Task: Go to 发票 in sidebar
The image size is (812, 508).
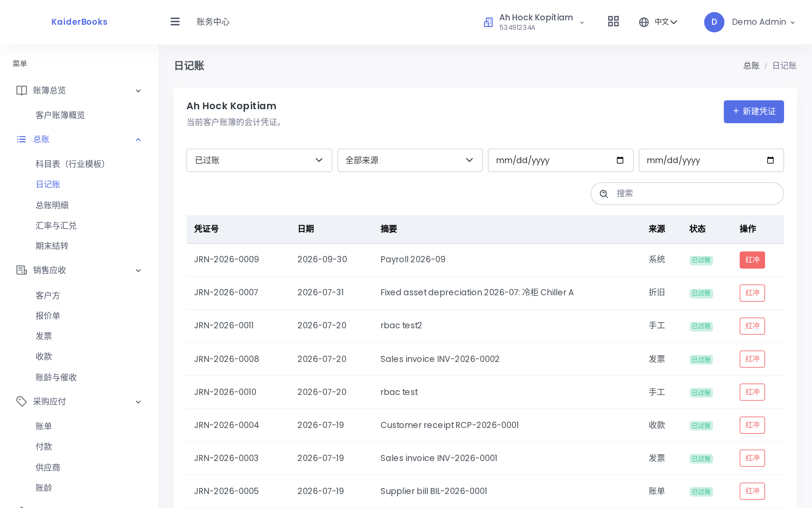Action: click(44, 336)
